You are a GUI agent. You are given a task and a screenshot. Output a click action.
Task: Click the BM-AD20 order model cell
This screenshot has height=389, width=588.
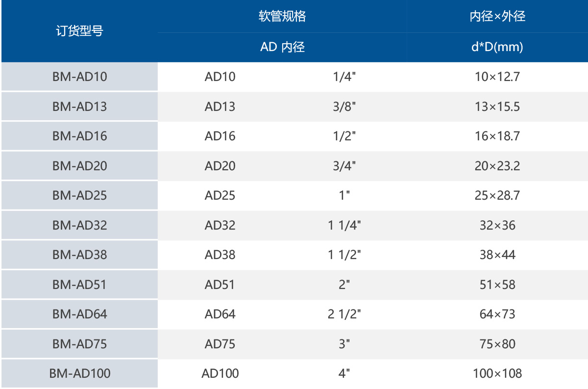[x=79, y=166]
